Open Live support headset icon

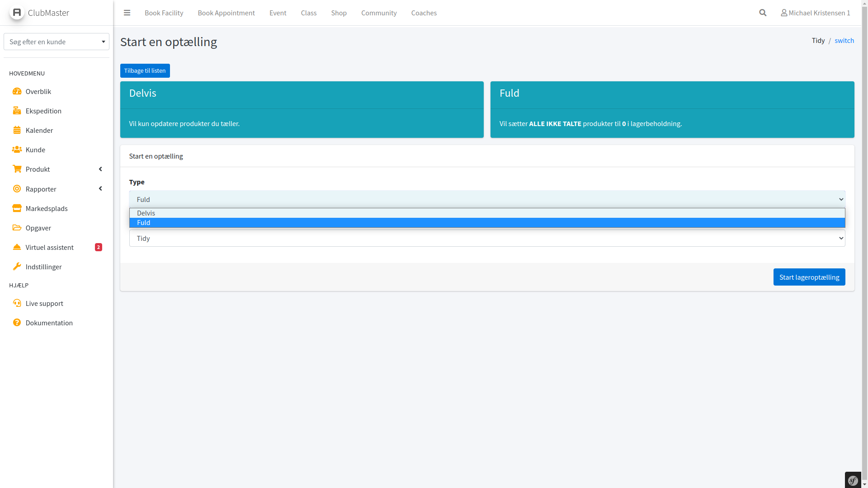point(17,303)
